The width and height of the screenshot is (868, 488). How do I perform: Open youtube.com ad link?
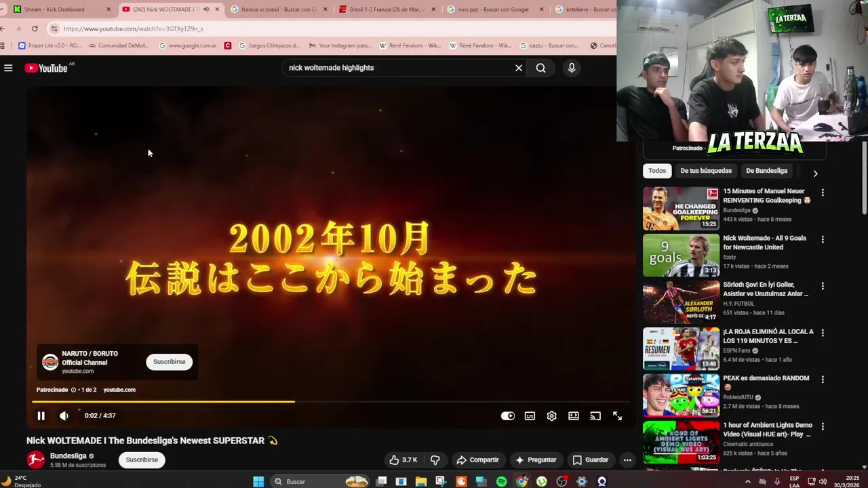119,390
